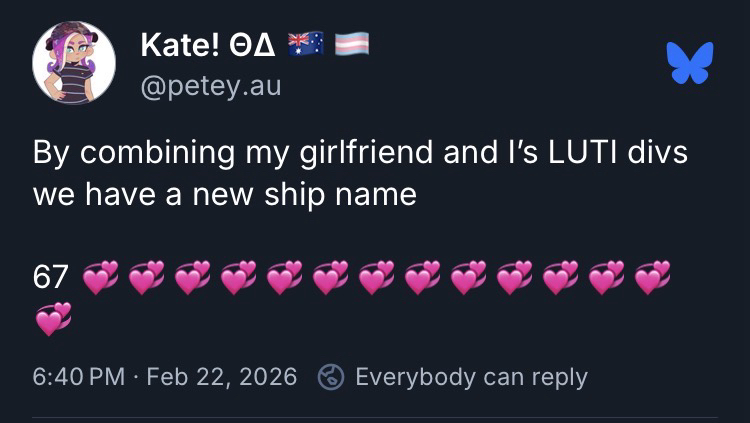Screen dimensions: 750x423
Task: Click the Feb 22, 2026 date
Action: coord(221,377)
